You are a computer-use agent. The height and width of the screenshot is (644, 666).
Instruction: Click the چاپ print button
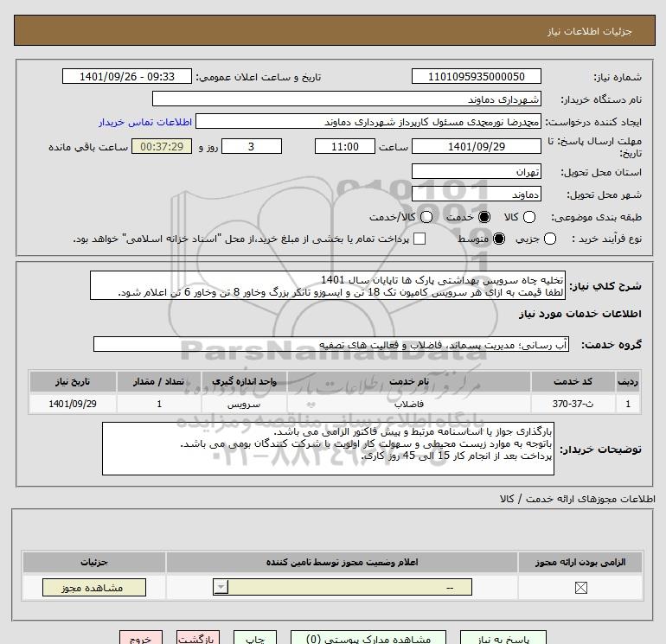pyautogui.click(x=255, y=638)
